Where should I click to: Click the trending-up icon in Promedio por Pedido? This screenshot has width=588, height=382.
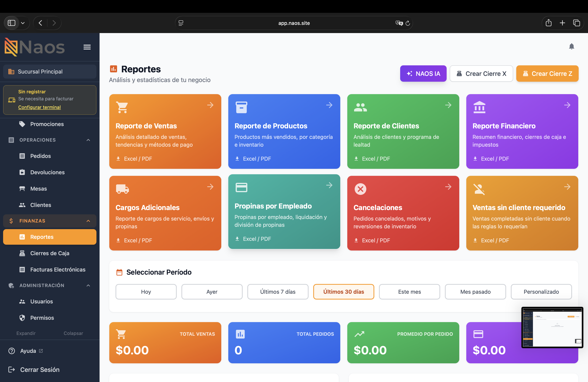[x=359, y=334]
